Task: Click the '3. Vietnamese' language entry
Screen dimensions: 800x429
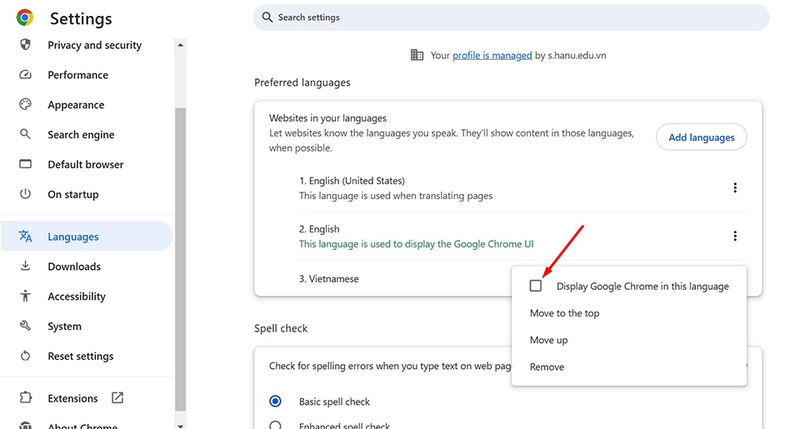Action: pos(329,279)
